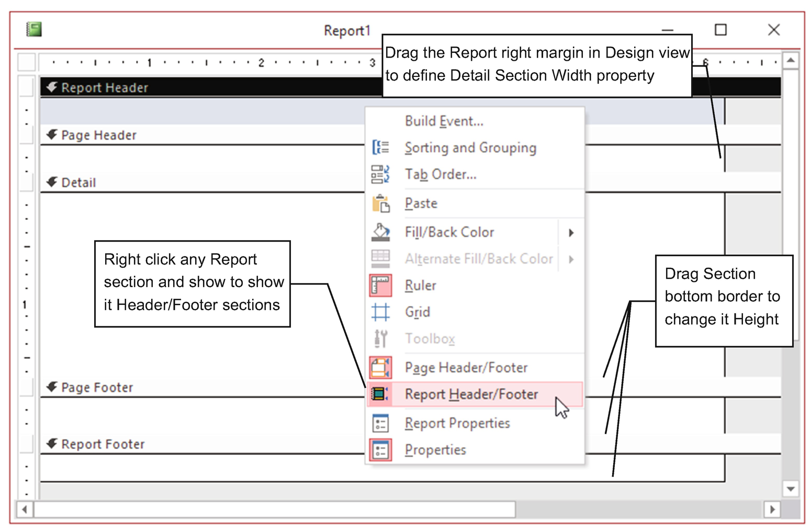
Task: Toggle the Report Header/Footer icon
Action: tap(380, 394)
